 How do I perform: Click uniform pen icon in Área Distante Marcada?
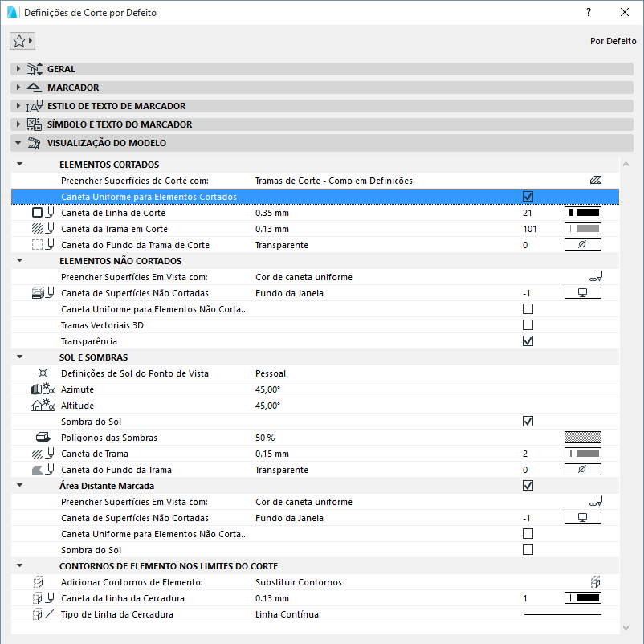pyautogui.click(x=596, y=502)
